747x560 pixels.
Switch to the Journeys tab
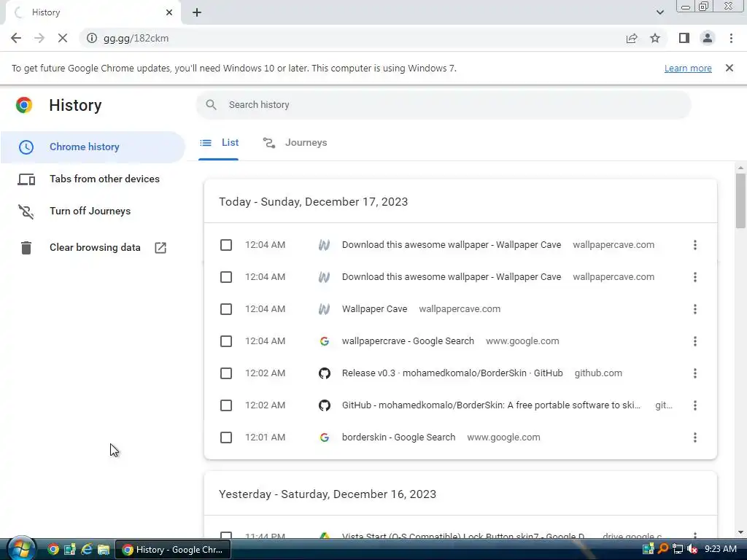pos(295,143)
